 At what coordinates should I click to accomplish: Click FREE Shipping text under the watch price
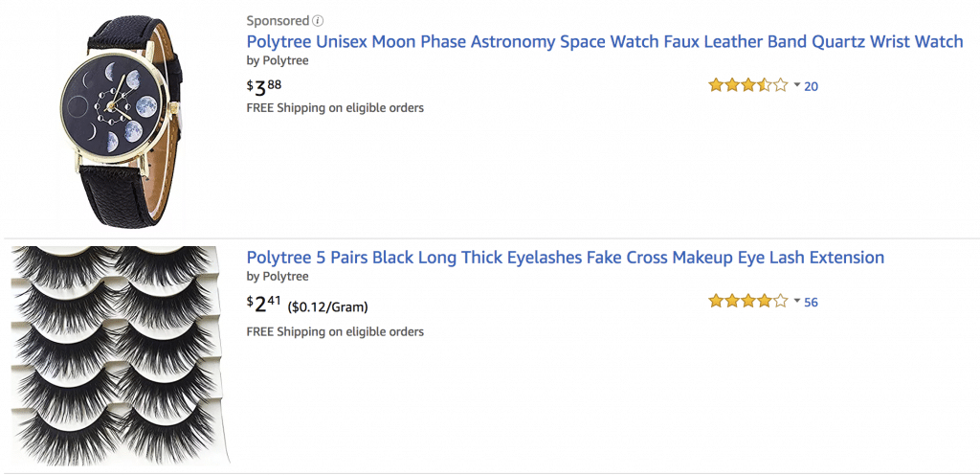tap(335, 108)
